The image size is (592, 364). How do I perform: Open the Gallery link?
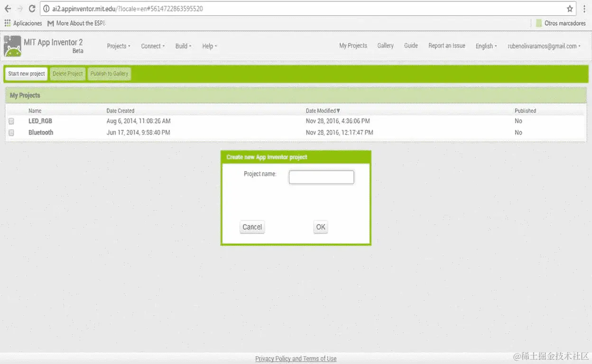385,45
